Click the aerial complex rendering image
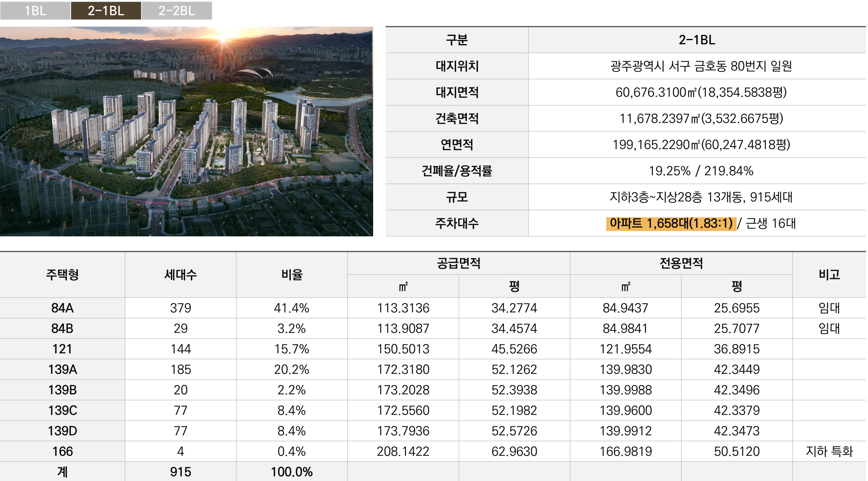 (186, 131)
